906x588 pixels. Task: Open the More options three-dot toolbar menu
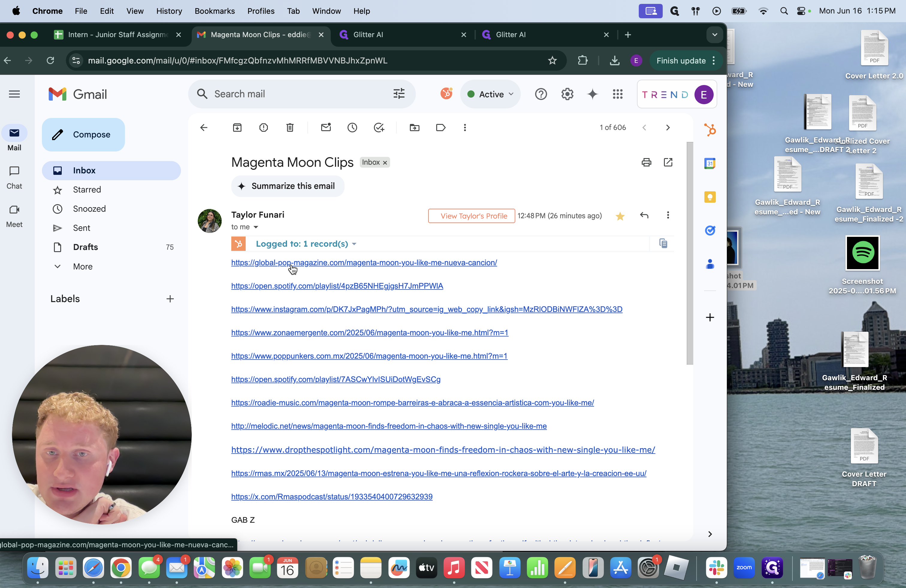pyautogui.click(x=465, y=128)
